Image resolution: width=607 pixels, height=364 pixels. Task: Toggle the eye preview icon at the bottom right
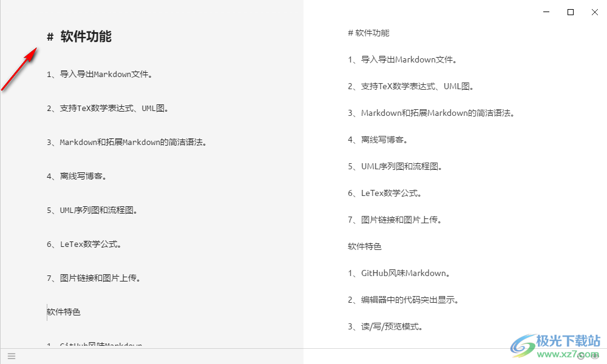point(595,356)
